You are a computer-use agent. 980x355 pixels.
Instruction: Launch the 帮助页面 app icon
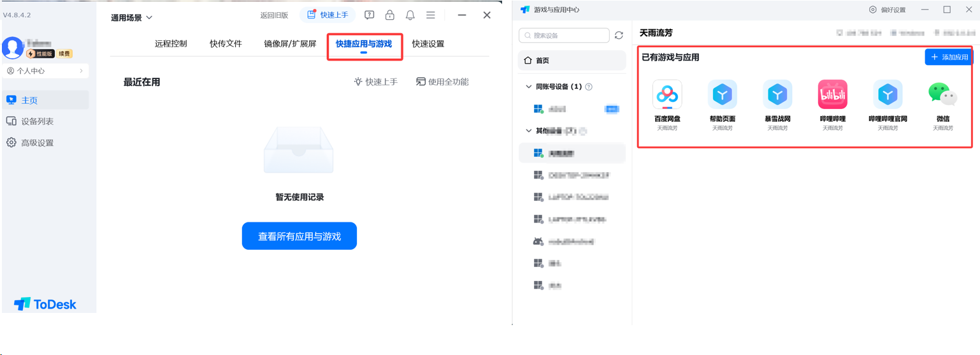tap(722, 95)
